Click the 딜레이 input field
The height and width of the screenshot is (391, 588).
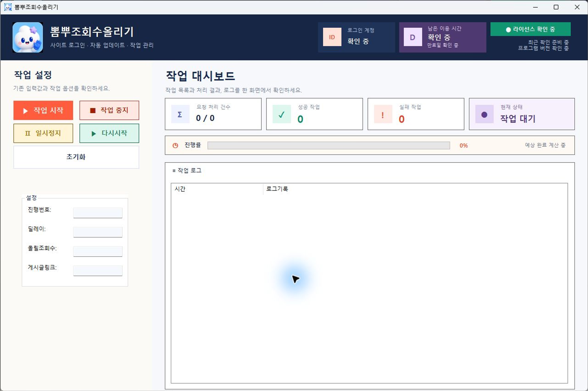coord(98,232)
